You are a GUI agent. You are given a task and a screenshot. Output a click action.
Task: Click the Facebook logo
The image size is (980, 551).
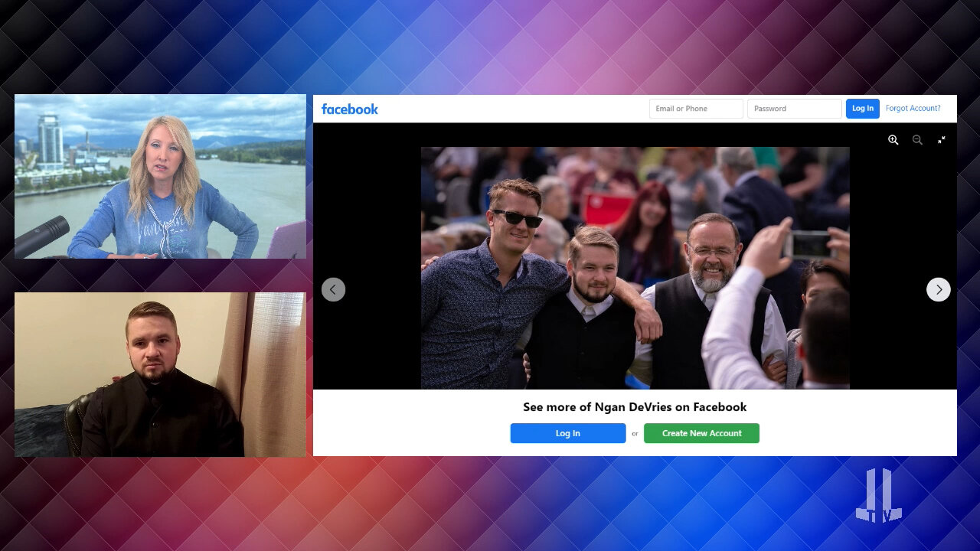tap(350, 109)
